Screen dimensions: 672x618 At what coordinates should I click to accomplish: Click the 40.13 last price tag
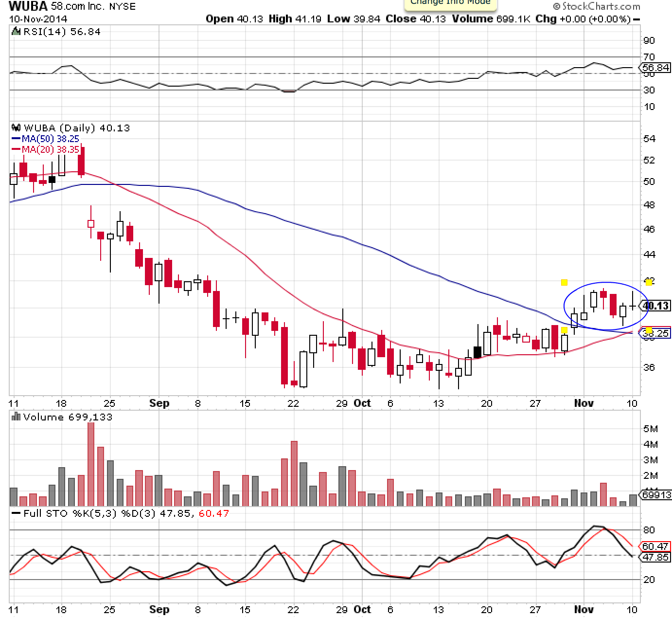tap(655, 306)
